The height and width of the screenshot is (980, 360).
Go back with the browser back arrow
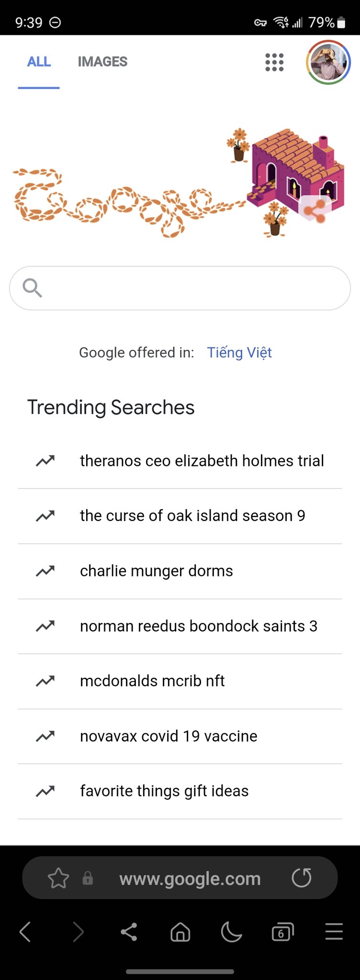pos(25,932)
